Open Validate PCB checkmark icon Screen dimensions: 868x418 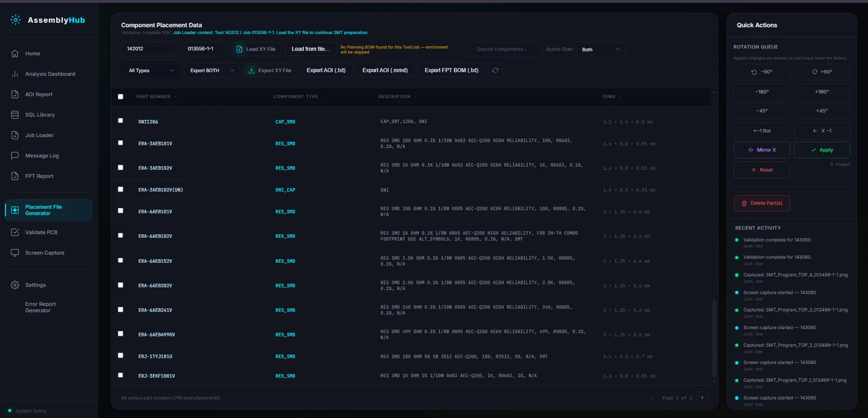click(x=15, y=232)
